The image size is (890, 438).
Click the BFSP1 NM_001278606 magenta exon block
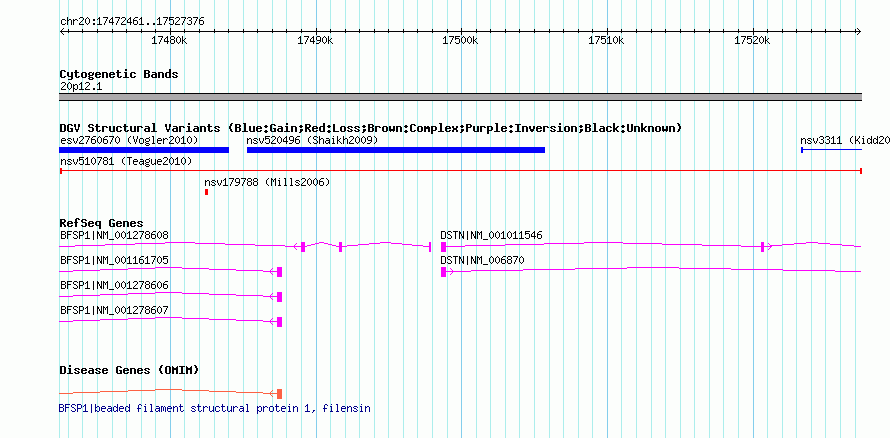point(279,297)
